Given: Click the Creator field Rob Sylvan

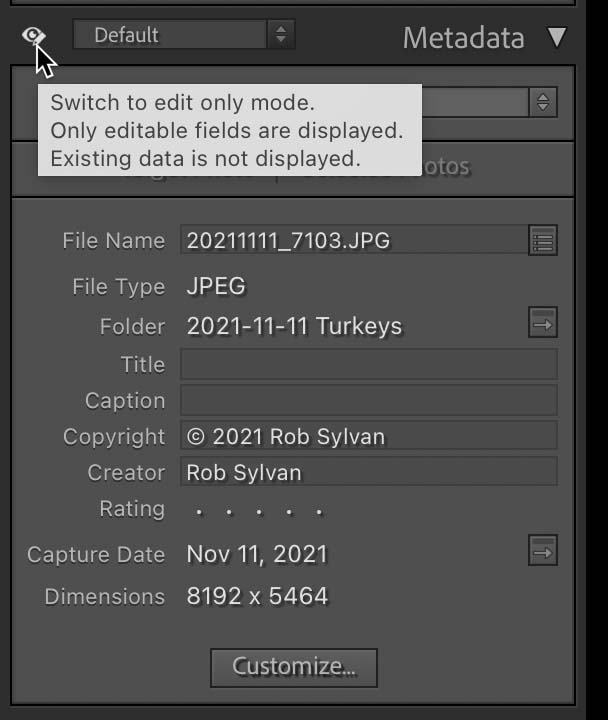Looking at the screenshot, I should tap(368, 472).
